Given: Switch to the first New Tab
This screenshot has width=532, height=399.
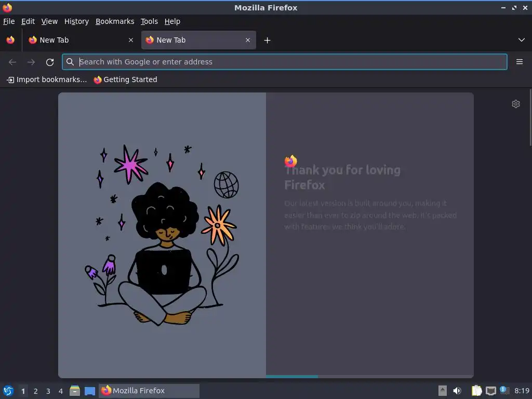Looking at the screenshot, I should tap(82, 40).
